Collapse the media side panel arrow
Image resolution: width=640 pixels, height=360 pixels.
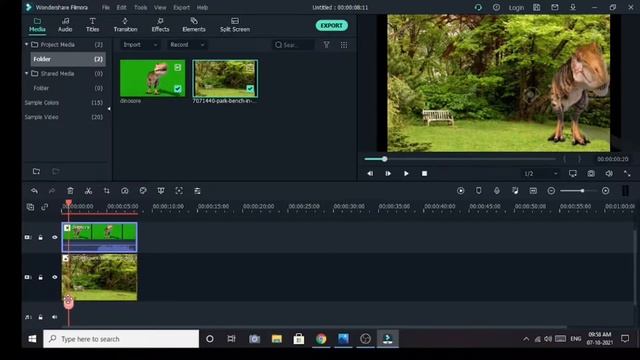point(109,109)
